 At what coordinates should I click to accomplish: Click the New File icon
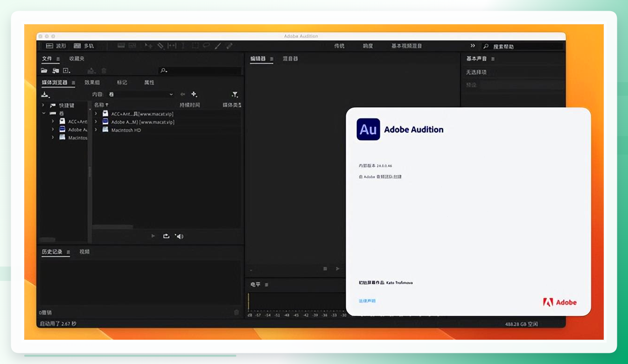67,70
